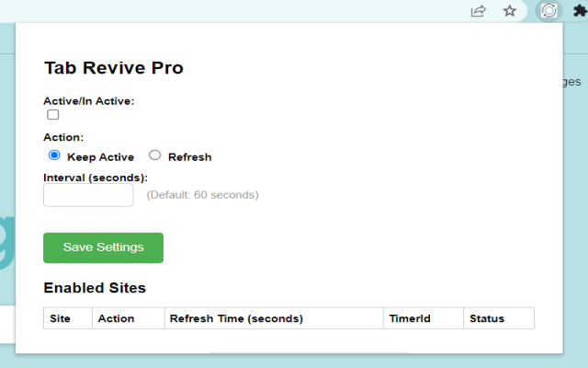The image size is (588, 368).
Task: Click the Status column header
Action: click(499, 318)
